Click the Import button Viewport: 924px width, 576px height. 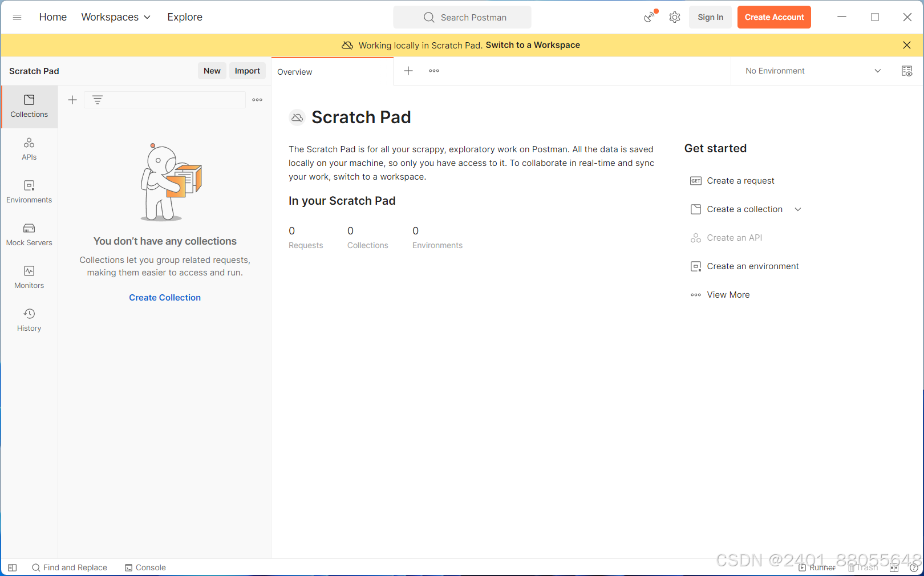(248, 71)
